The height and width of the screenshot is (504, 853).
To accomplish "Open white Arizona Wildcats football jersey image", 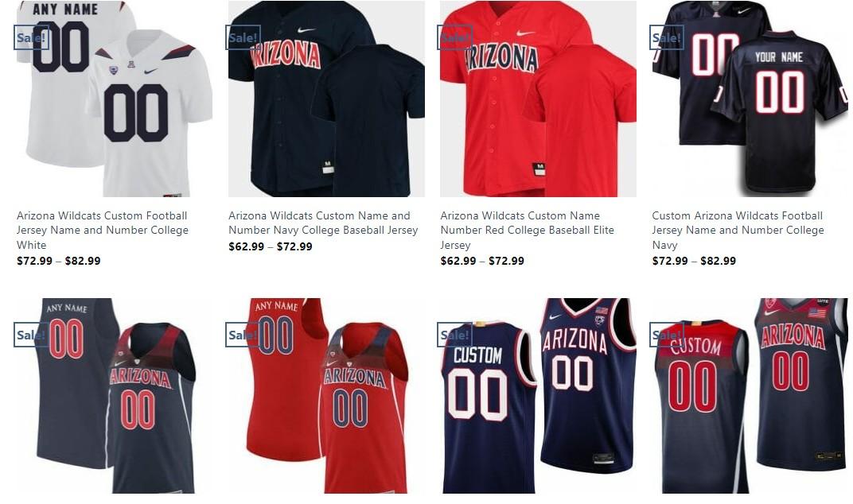I will 115,99.
